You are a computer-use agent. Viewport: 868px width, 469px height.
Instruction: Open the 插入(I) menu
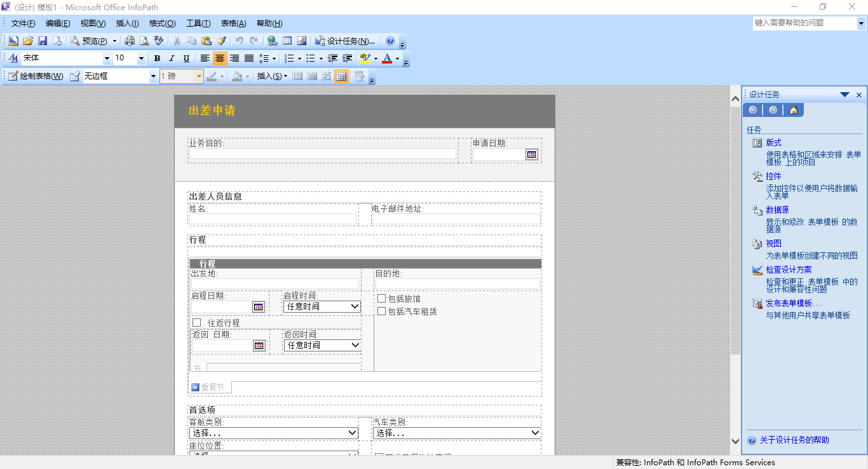(x=127, y=24)
